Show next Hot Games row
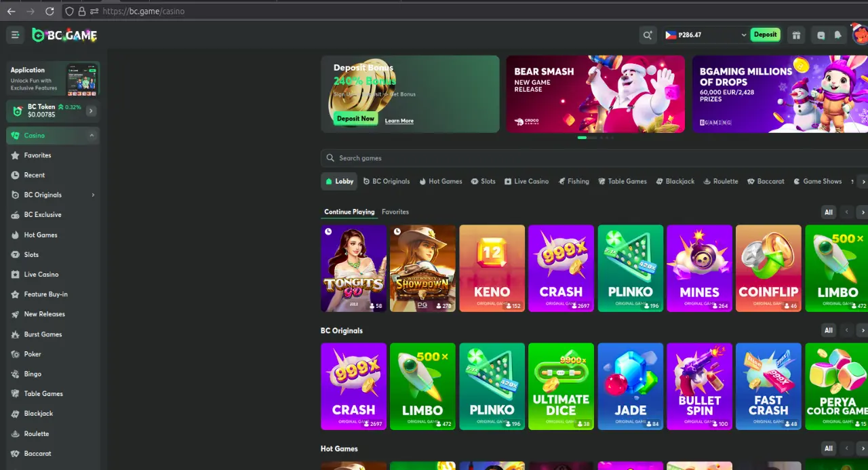The image size is (868, 470). [x=863, y=448]
